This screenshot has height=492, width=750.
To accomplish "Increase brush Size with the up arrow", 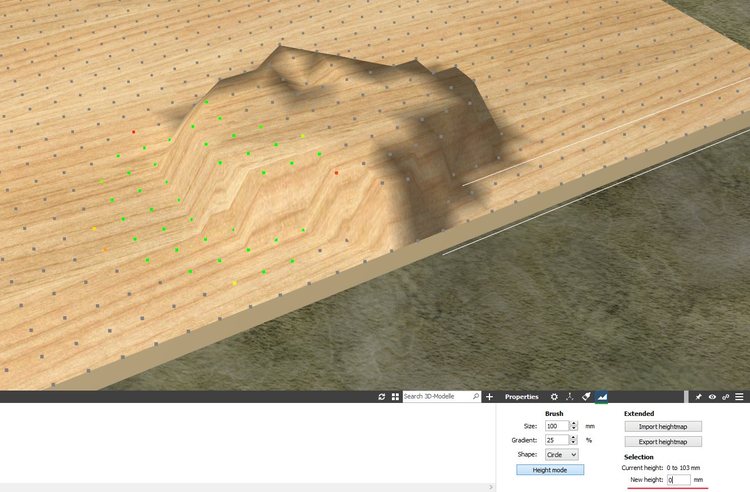I will tap(574, 424).
